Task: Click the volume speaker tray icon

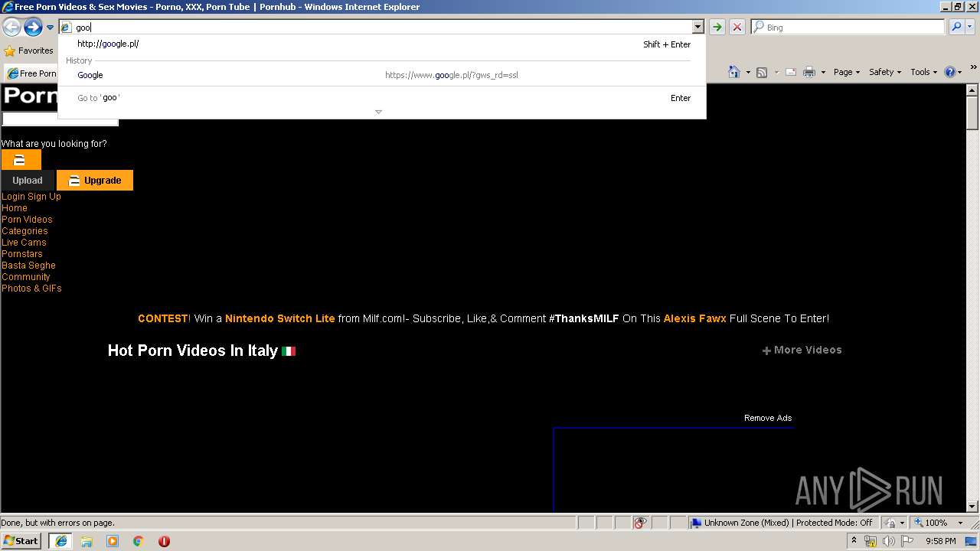Action: point(889,541)
